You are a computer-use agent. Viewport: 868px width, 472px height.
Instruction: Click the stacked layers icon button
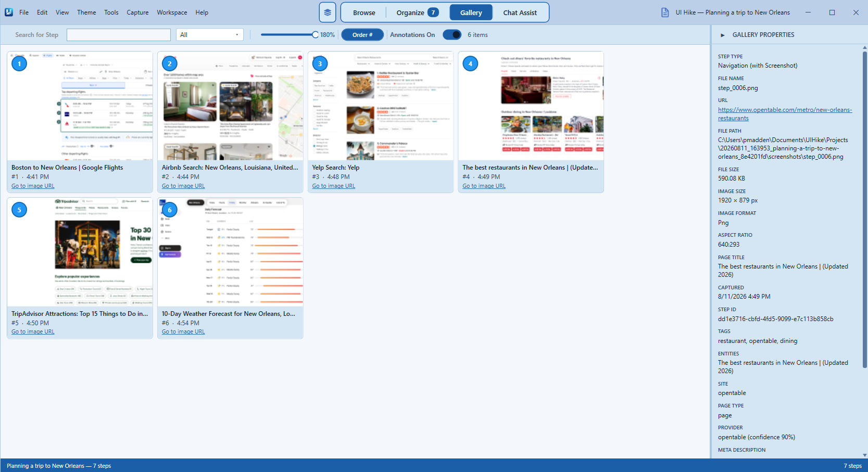[327, 12]
